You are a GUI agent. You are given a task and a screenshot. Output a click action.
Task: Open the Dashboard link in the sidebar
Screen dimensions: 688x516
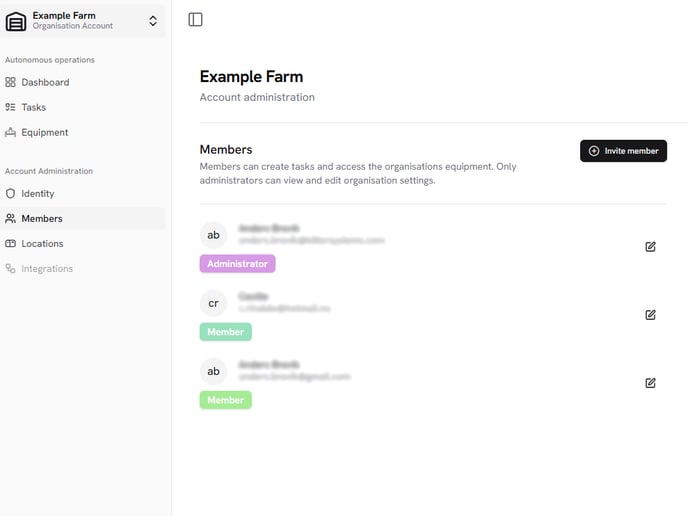point(45,82)
